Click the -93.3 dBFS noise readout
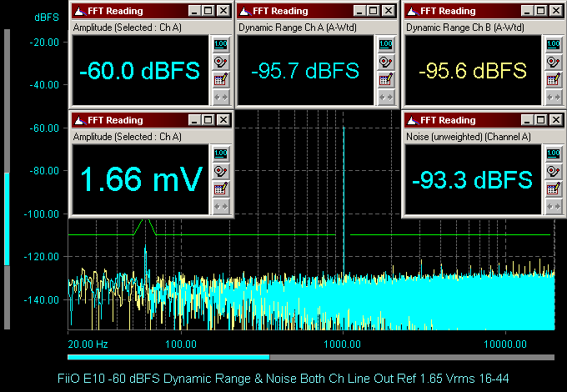This screenshot has width=567, height=392. click(x=472, y=179)
